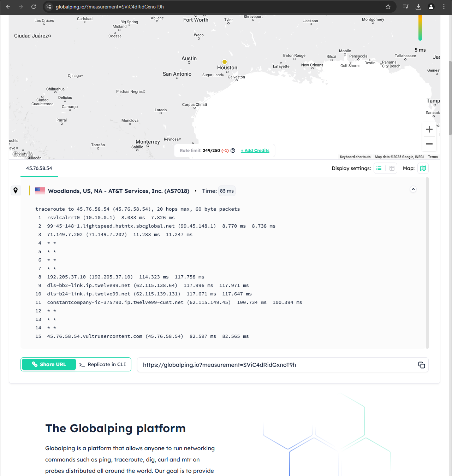Click Corpus Christi label on the map

click(195, 105)
